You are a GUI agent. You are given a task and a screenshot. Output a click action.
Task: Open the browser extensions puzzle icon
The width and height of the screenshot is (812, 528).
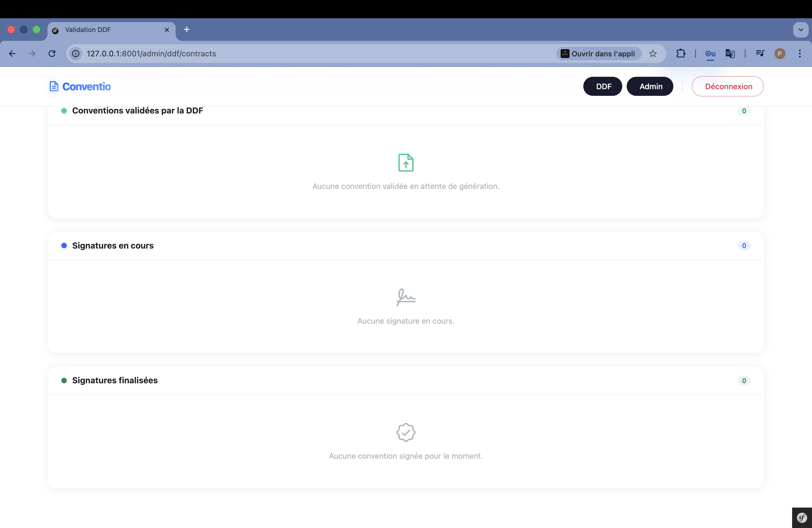pos(681,54)
